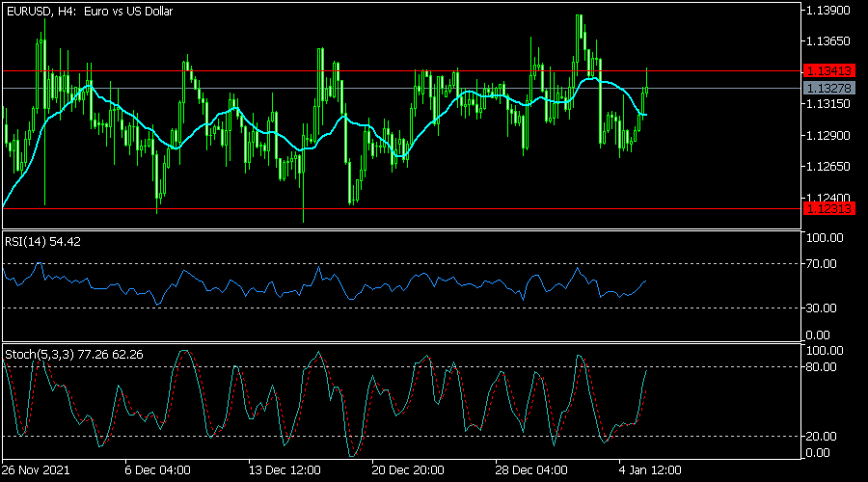
Task: Click the 20 Dec 20:00 time label
Action: 405,471
